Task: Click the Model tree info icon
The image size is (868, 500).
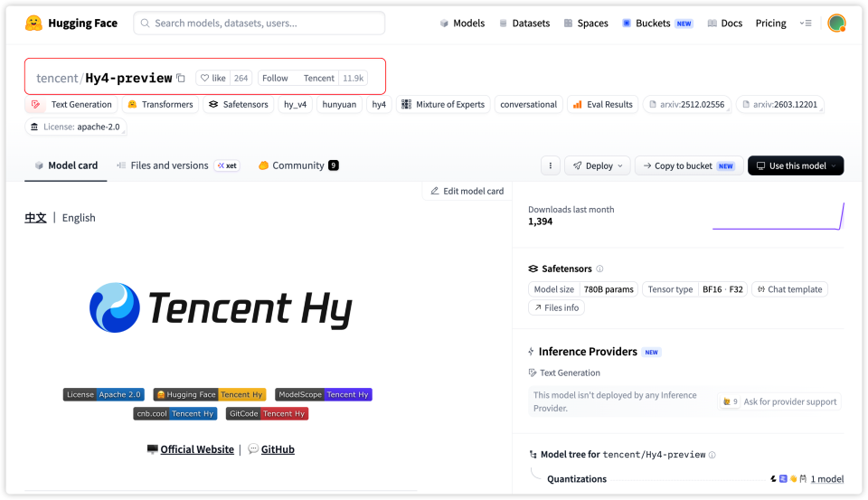Action: coord(712,455)
